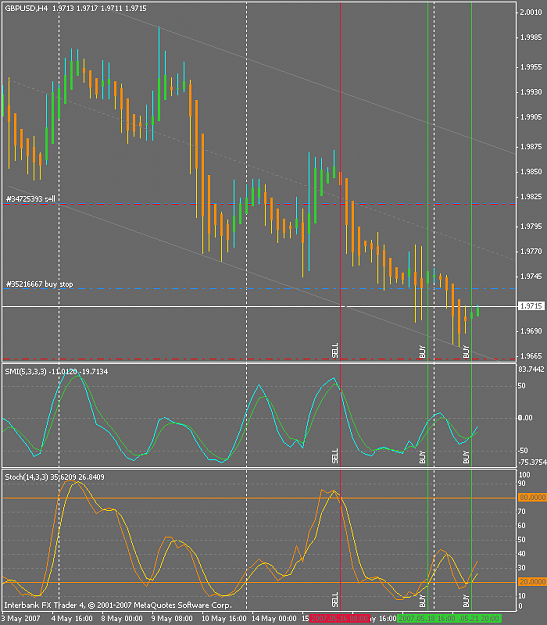
Task: Click the 14 May 00:00 time label
Action: 274,619
